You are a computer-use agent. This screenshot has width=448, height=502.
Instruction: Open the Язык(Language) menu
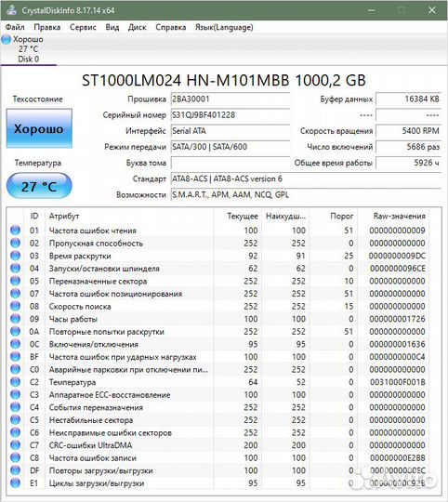[224, 27]
